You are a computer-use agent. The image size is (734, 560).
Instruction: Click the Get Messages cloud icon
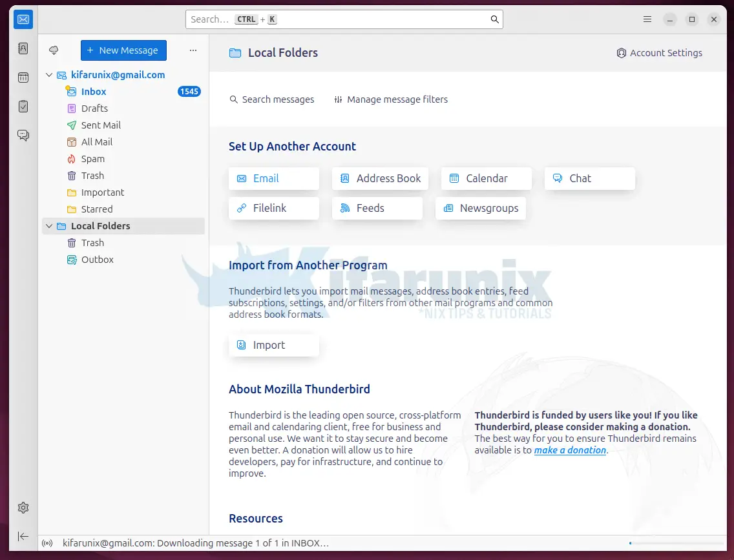[x=54, y=50]
